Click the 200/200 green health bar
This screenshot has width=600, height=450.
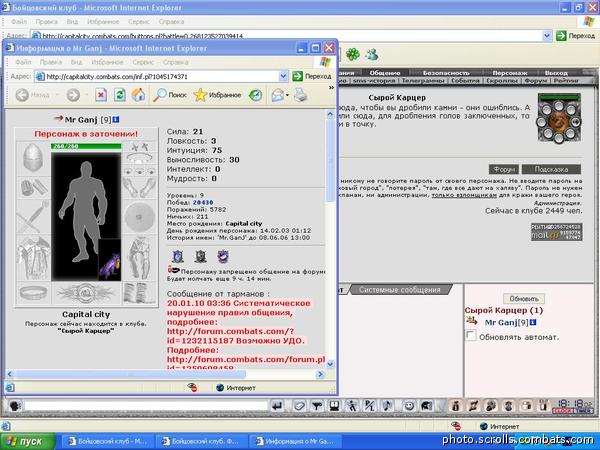pyautogui.click(x=86, y=146)
